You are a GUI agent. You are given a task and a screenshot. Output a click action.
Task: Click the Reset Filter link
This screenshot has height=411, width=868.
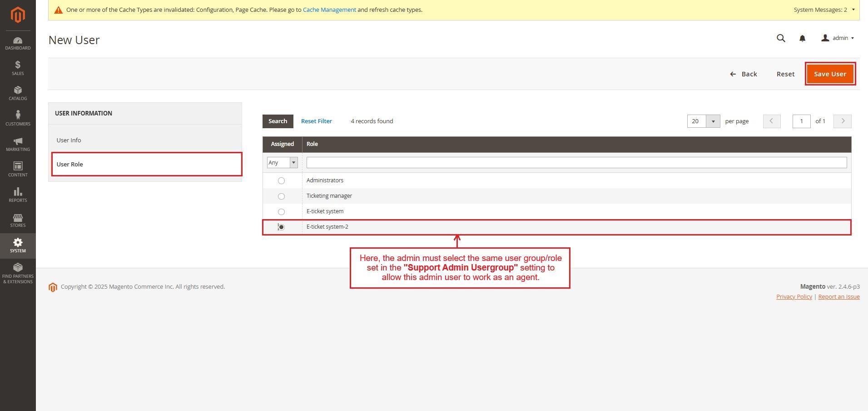tap(316, 121)
